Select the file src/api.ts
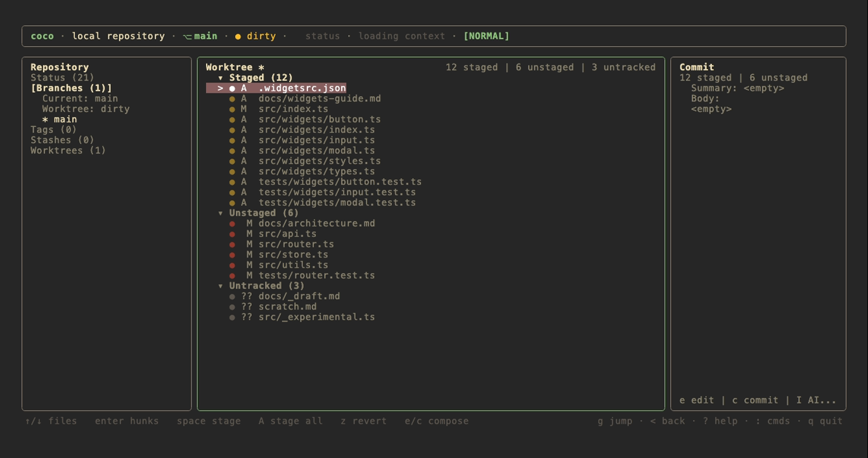This screenshot has width=868, height=458. click(288, 234)
